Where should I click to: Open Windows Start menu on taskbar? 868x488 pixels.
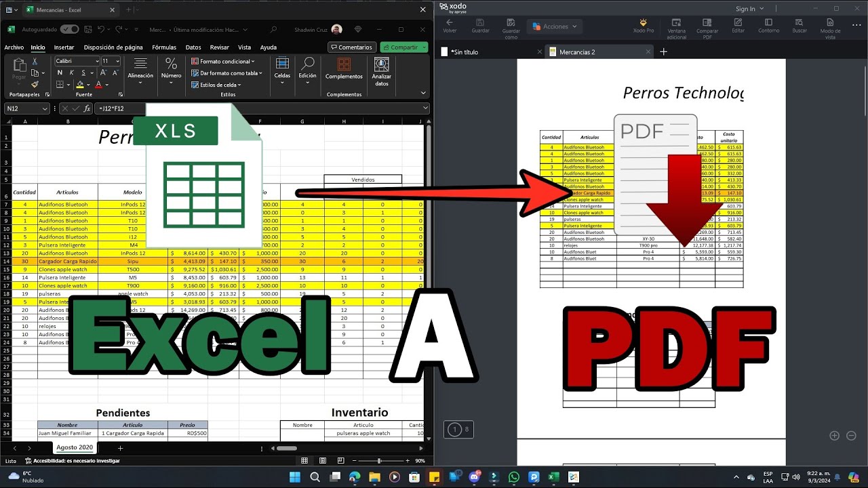(x=294, y=477)
